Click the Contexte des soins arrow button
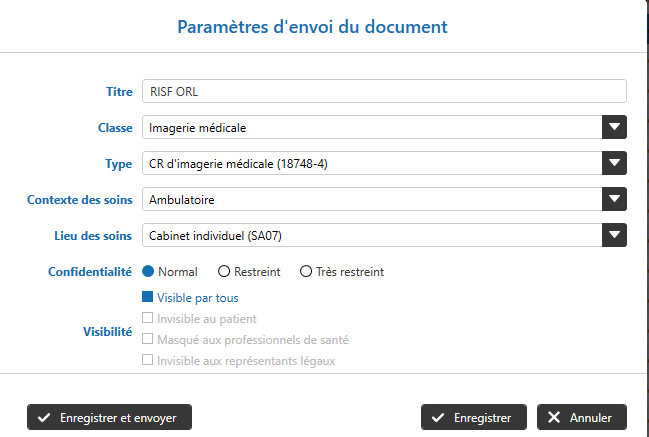Viewport: 649px width, 437px height. pyautogui.click(x=614, y=199)
